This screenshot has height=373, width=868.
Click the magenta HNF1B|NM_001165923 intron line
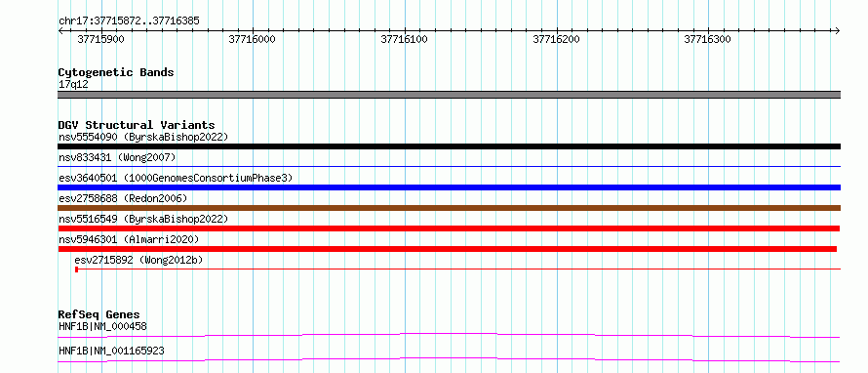(449, 359)
